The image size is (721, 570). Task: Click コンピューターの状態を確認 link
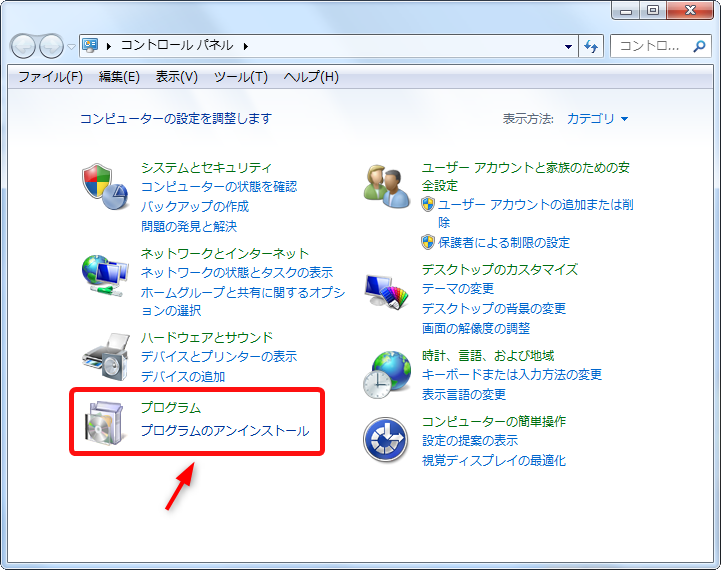[x=219, y=187]
